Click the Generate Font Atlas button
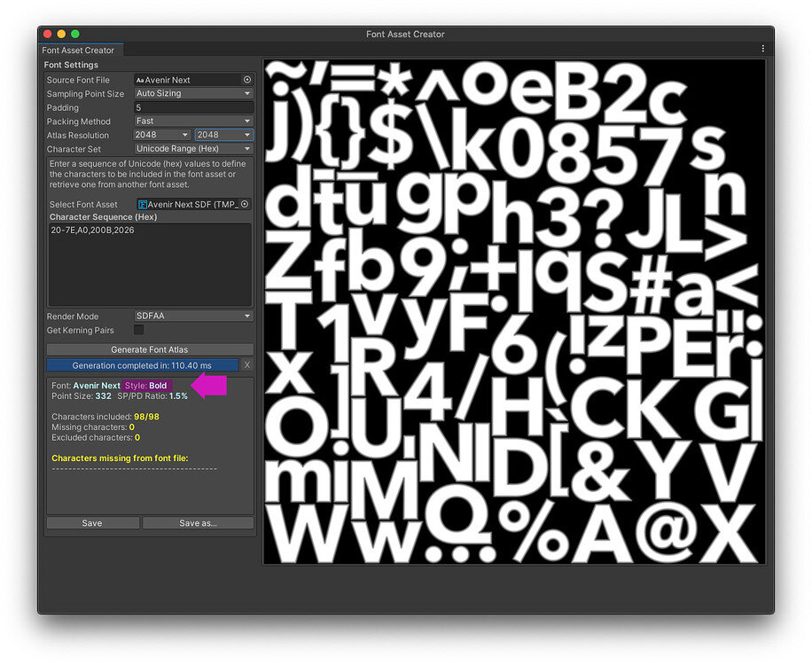This screenshot has width=812, height=665. tap(150, 349)
